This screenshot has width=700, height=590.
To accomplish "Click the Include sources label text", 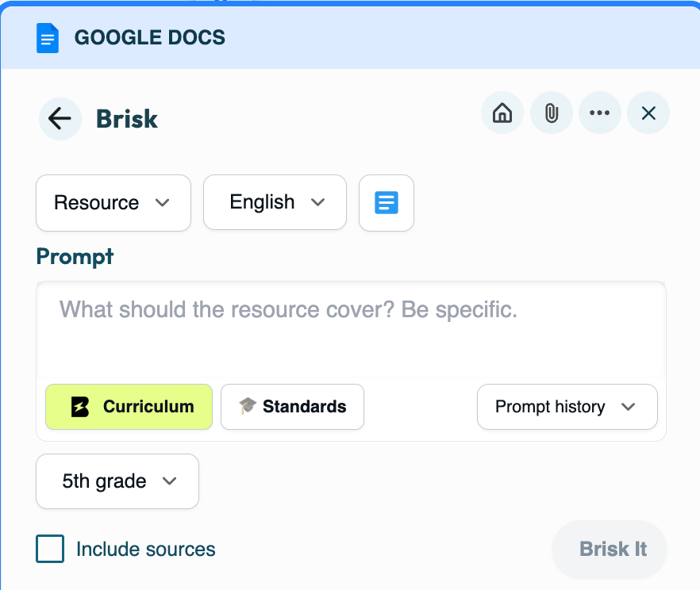I will pos(146,549).
